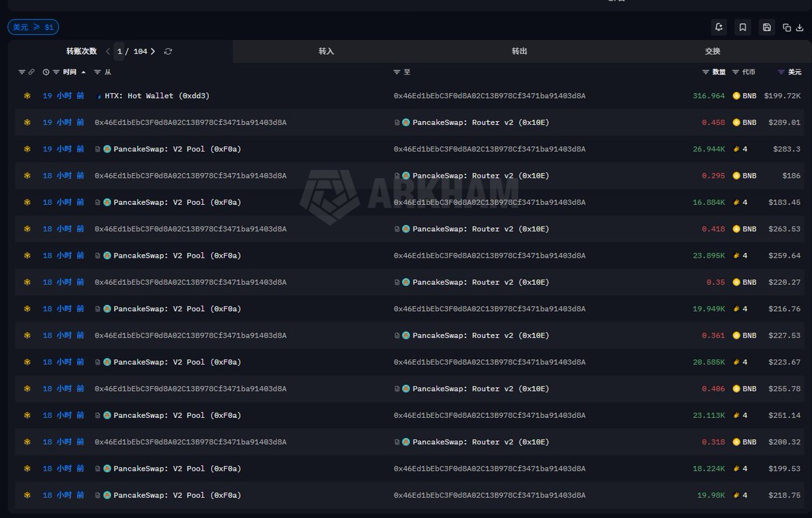Viewport: 812px width, 518px height.
Task: Click the token 4 icon in the 26.944K row
Action: [x=737, y=149]
